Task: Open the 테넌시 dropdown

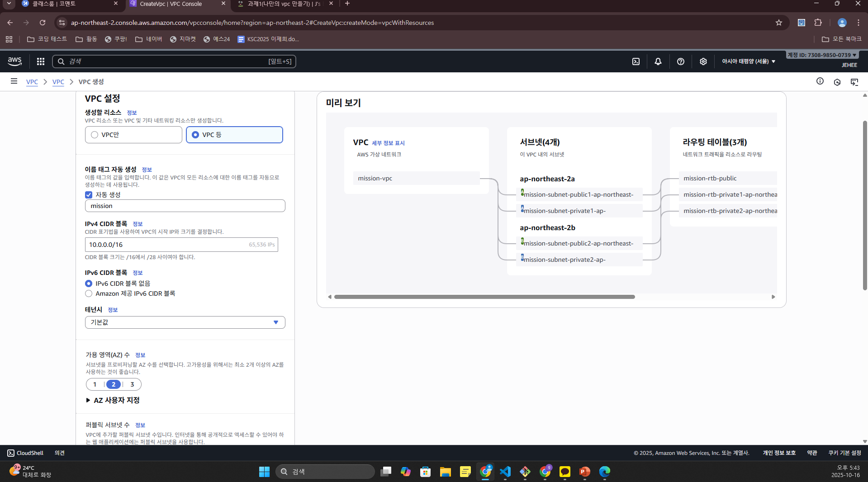Action: tap(185, 322)
